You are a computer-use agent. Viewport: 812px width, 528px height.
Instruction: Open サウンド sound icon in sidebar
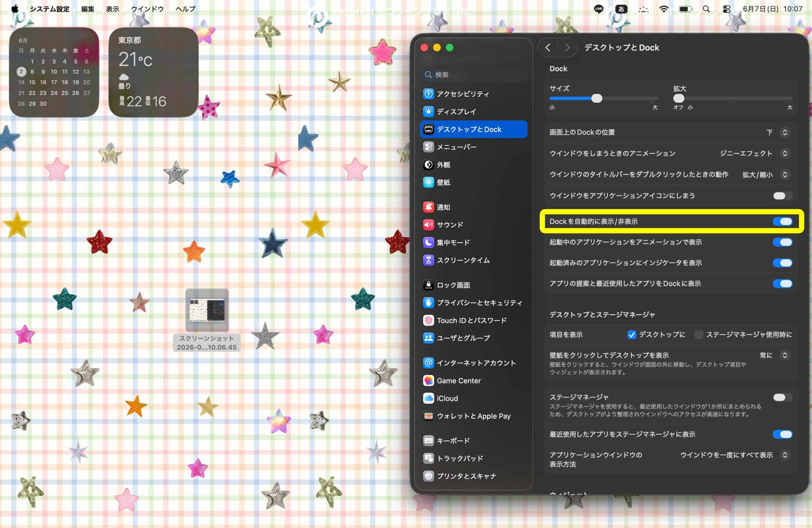pos(428,225)
